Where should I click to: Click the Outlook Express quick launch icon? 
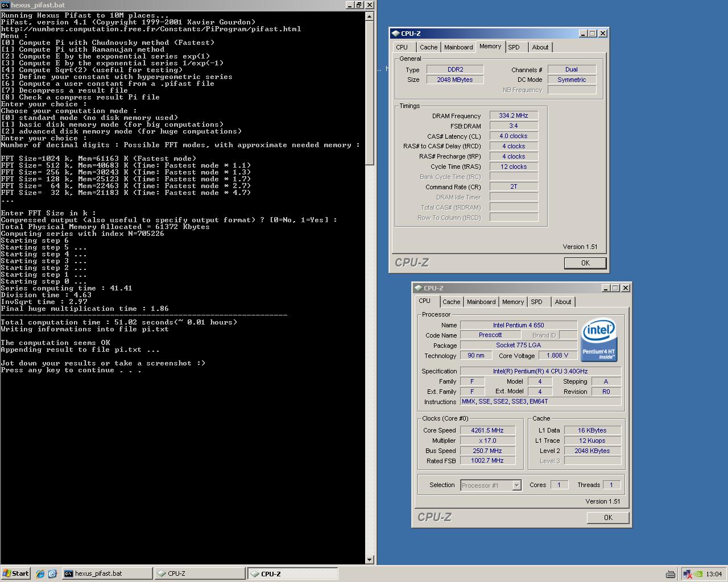(52, 574)
